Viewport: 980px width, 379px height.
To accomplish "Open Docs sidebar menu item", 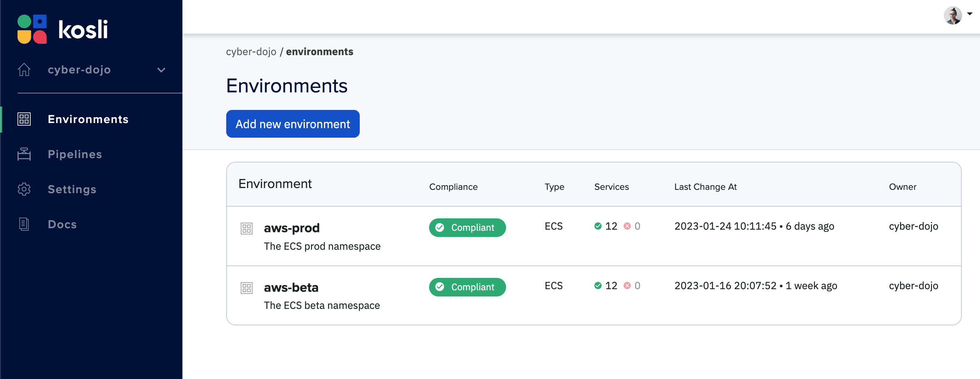I will click(x=62, y=224).
